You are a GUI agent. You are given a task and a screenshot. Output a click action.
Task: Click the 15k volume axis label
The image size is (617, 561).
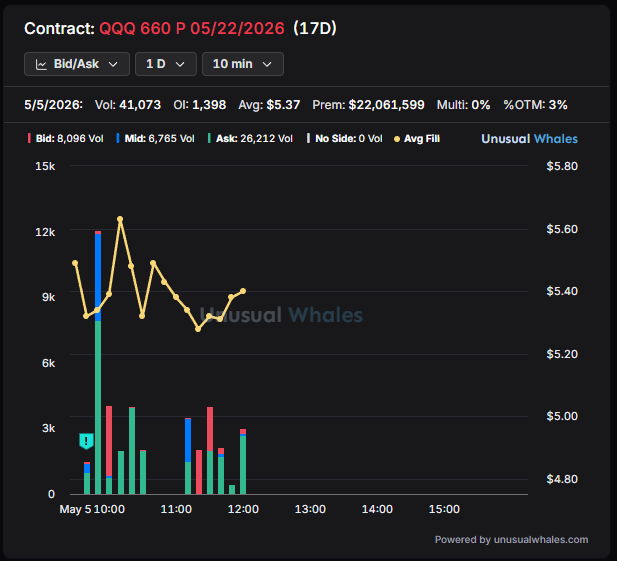click(45, 166)
